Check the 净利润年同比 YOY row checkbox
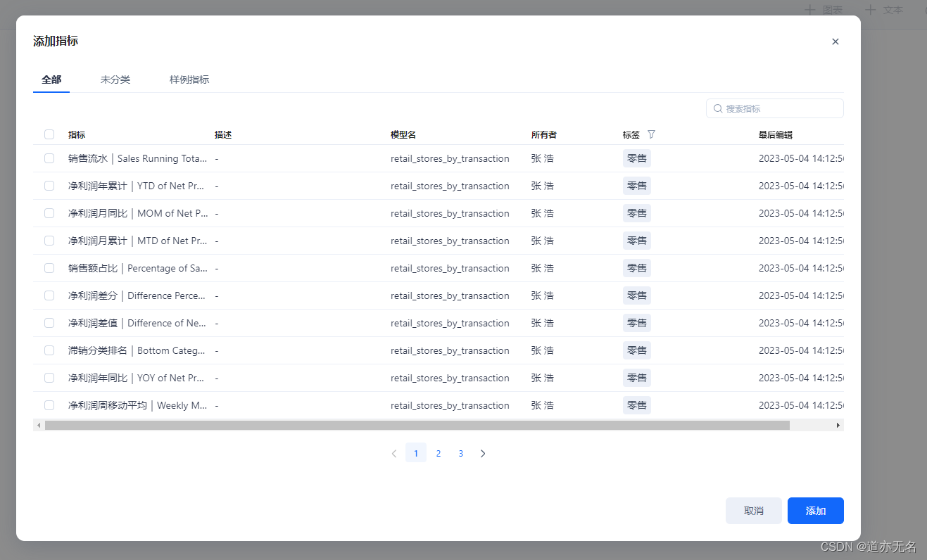 (49, 378)
